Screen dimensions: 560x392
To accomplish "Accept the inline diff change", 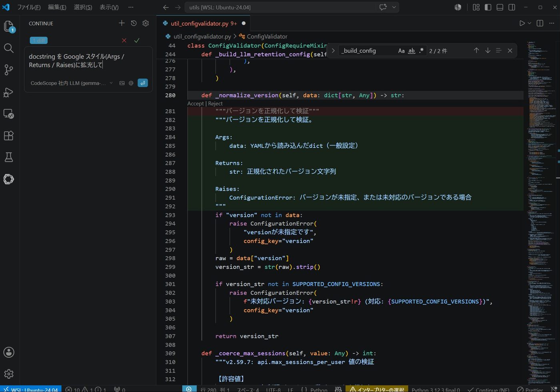I will pyautogui.click(x=196, y=103).
